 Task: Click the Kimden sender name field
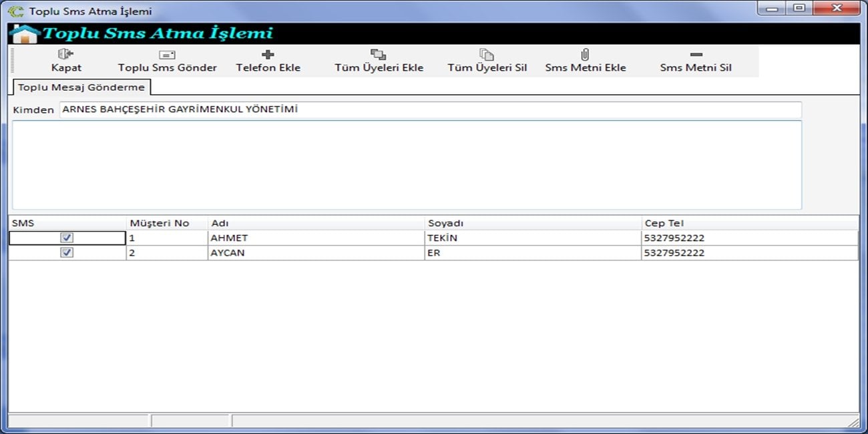point(430,110)
